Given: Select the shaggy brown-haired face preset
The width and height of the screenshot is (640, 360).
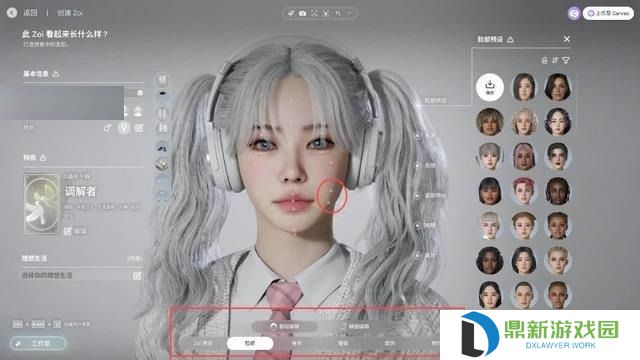Looking at the screenshot, I should coord(490,122).
